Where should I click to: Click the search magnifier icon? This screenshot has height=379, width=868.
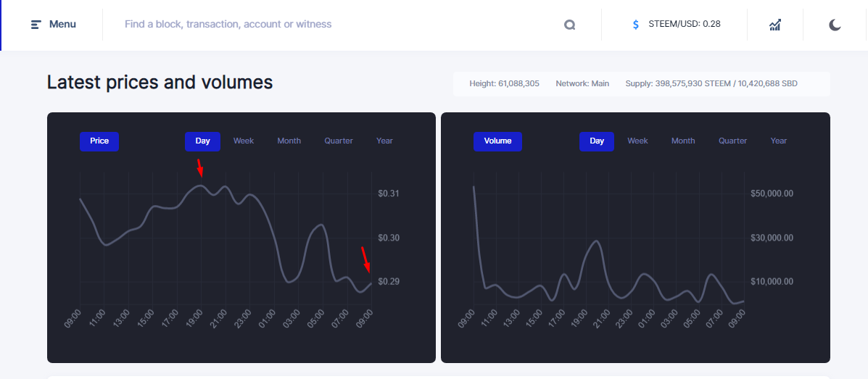point(570,25)
